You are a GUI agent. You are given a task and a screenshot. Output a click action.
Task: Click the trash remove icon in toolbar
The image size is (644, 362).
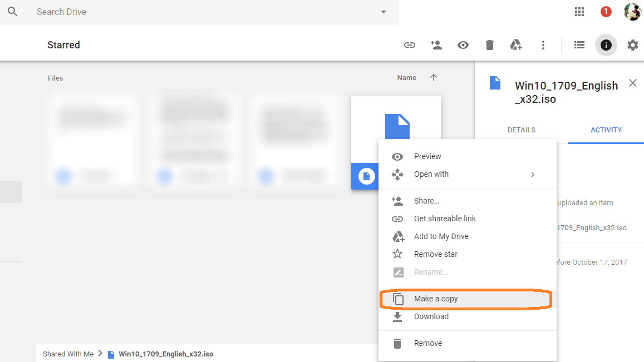pos(490,45)
